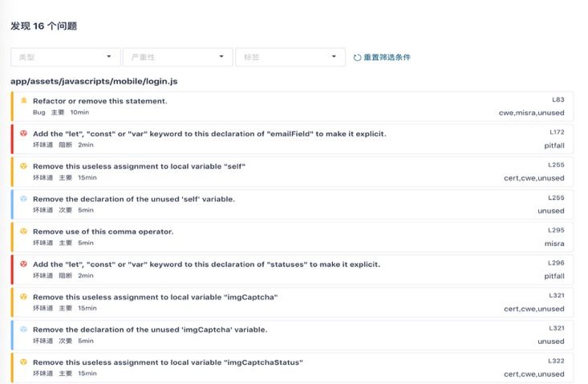
Task: Click the 重置筛选条件 reset link
Action: tap(387, 57)
